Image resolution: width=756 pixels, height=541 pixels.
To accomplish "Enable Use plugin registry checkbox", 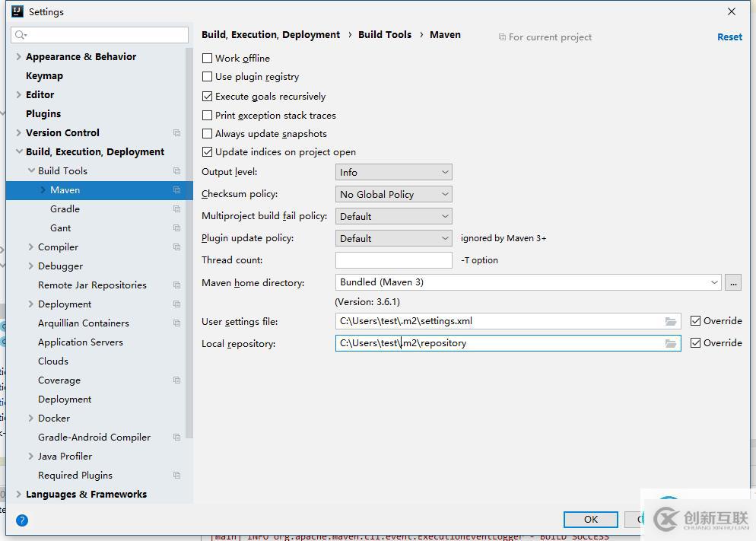I will click(x=208, y=77).
